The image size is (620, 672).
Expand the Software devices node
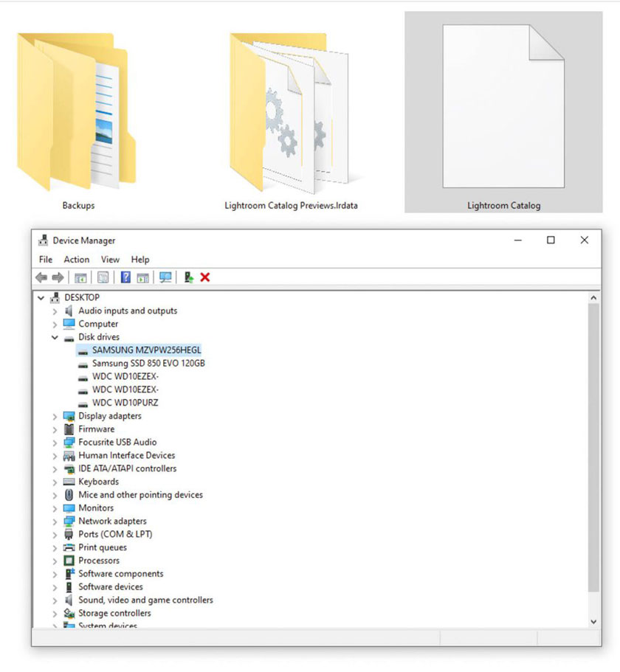coord(55,588)
